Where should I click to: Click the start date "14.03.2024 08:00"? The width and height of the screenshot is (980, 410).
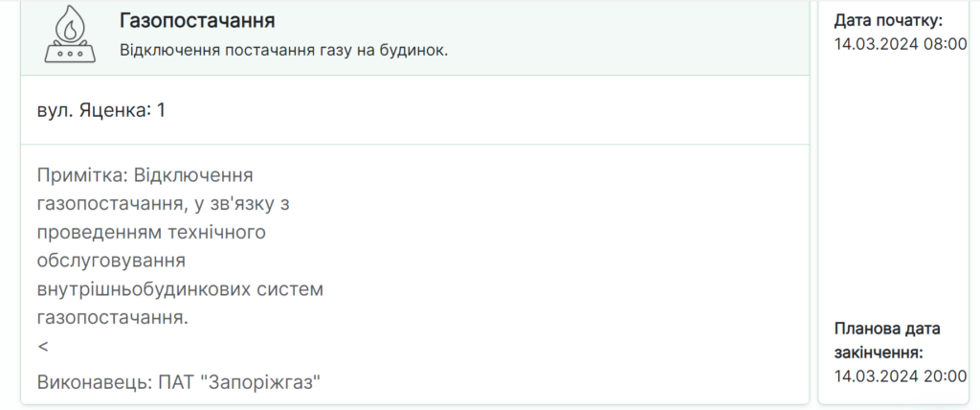(x=900, y=43)
